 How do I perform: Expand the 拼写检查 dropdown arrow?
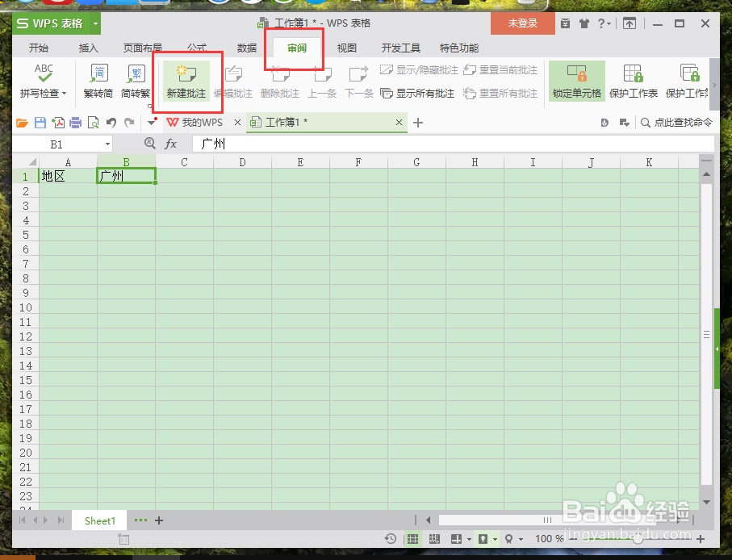click(x=66, y=93)
